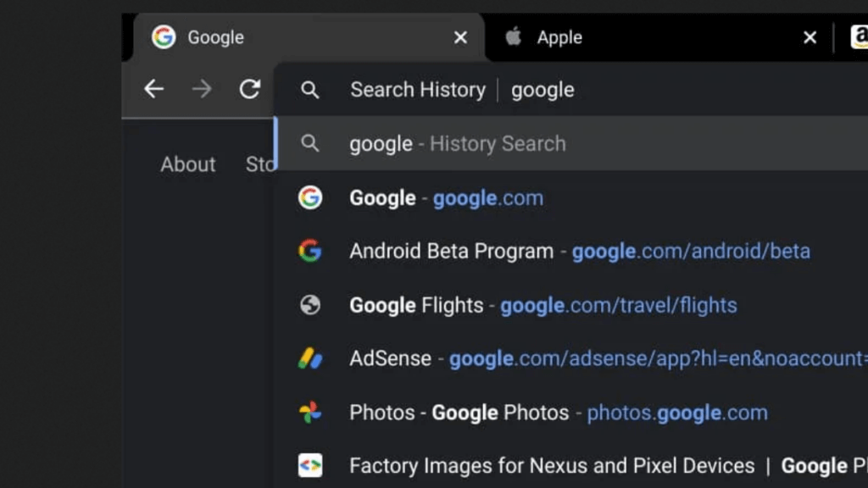Screen dimensions: 868x488
Task: Open the About link
Action: pyautogui.click(x=187, y=164)
